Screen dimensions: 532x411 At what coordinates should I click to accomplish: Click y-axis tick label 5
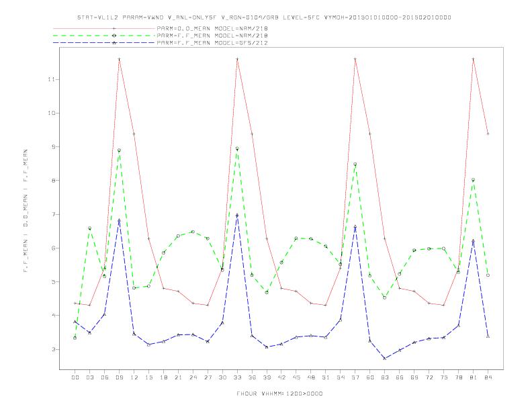53,282
